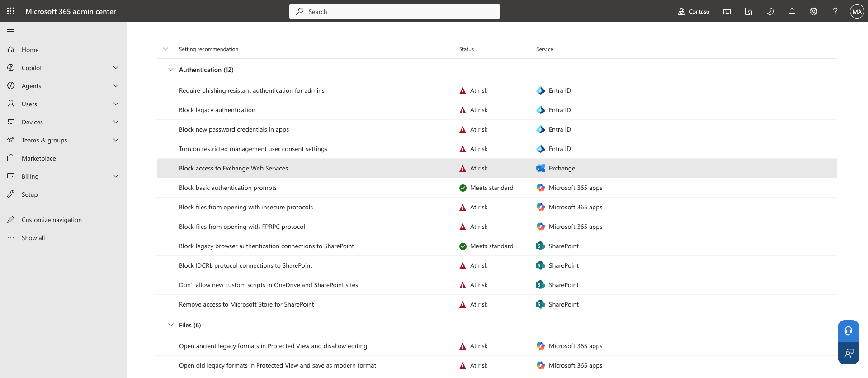Collapse the navigation hamburger menu
The width and height of the screenshot is (868, 378).
[11, 31]
